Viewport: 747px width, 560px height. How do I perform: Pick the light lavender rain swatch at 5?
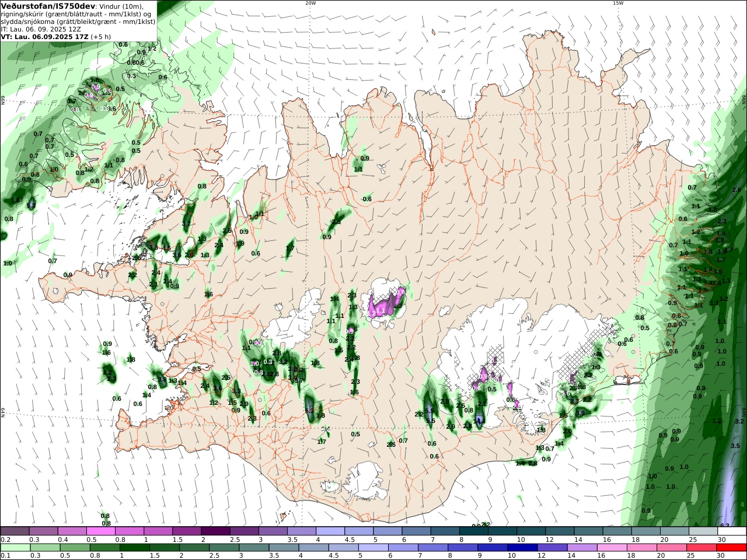(373, 548)
